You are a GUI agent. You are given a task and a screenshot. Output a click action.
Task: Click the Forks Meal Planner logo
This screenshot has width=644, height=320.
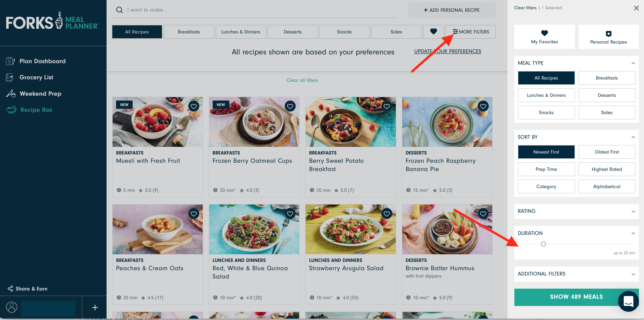[x=53, y=21]
